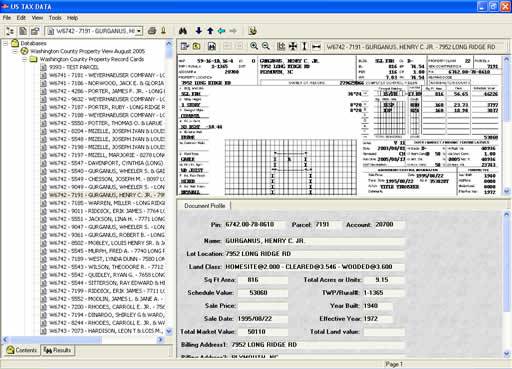
Task: Click the best fit icon in viewer toolbar
Action: (x=281, y=46)
